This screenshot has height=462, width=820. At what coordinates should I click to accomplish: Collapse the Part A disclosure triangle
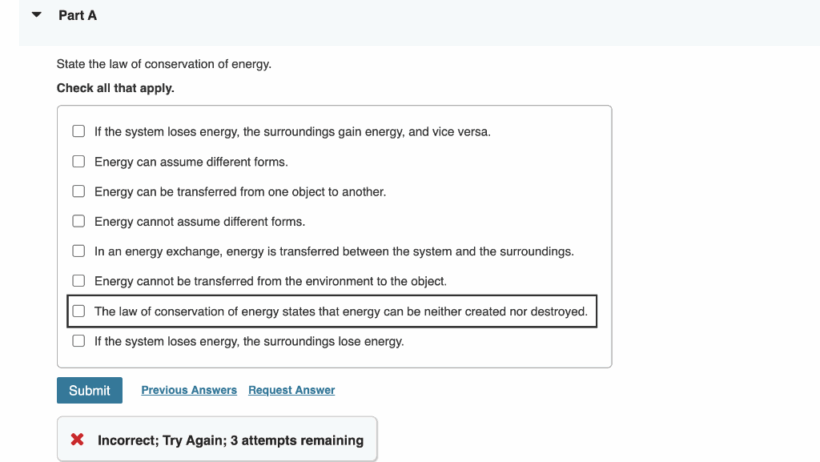pos(36,15)
